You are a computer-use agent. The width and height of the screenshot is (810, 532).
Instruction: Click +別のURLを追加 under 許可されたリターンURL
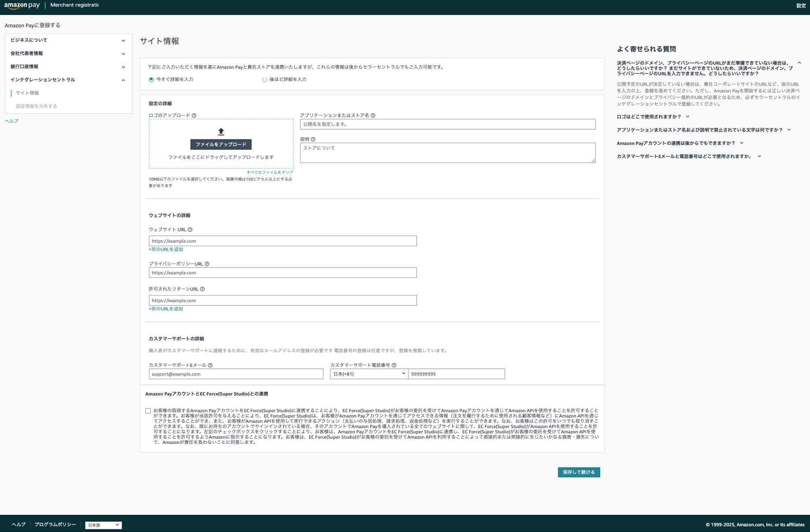(x=166, y=309)
